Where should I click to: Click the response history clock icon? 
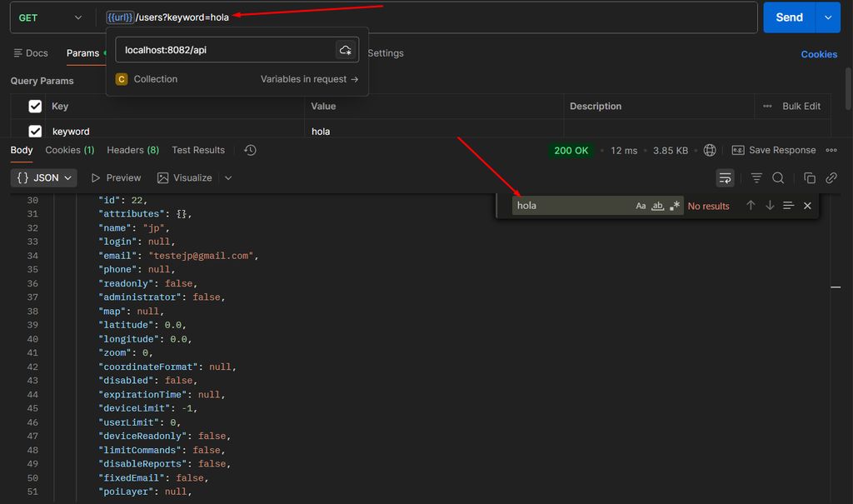tap(250, 150)
